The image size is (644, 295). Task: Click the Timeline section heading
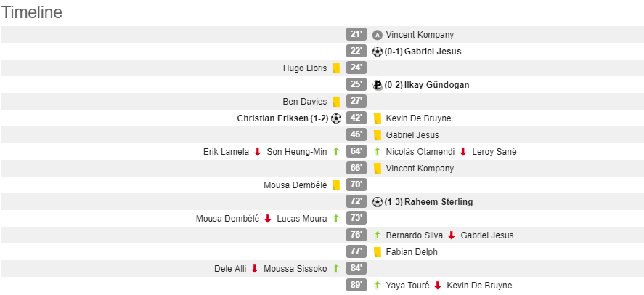coord(32,12)
